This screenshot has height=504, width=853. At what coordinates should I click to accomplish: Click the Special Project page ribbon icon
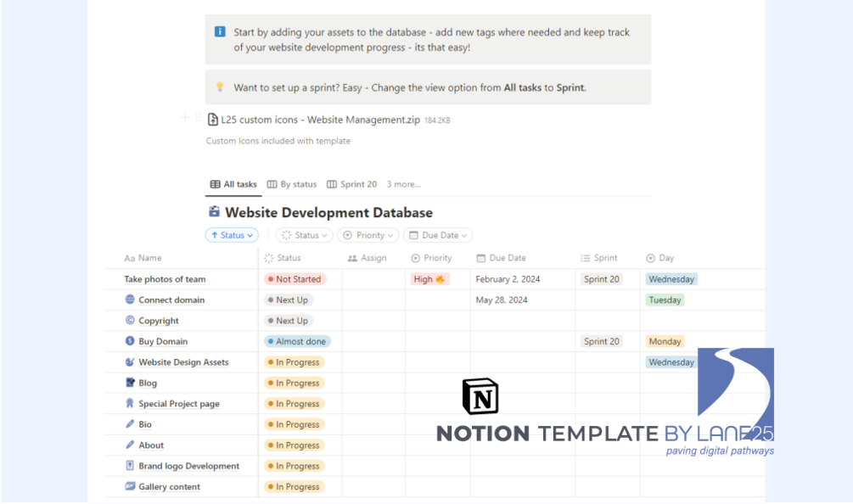click(130, 403)
